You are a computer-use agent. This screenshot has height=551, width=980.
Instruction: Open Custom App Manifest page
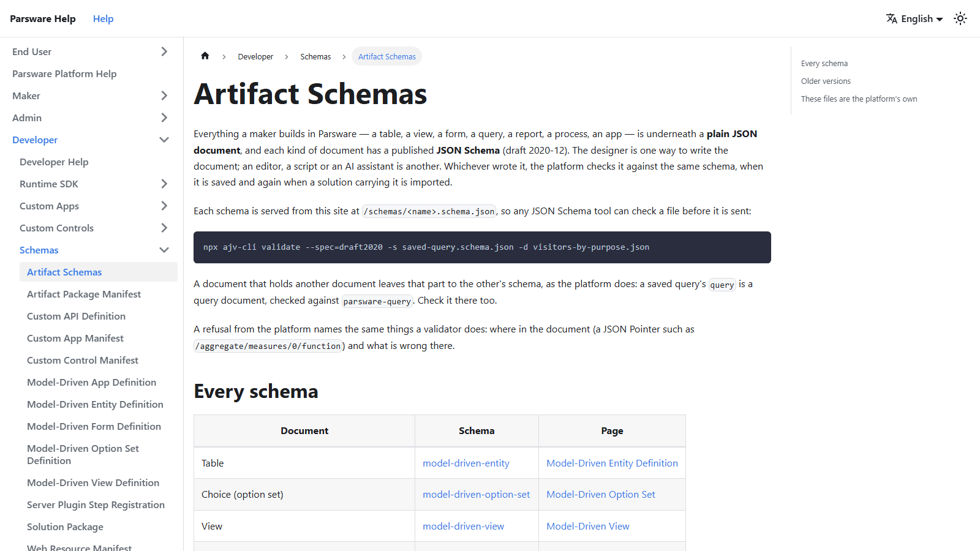click(x=75, y=338)
